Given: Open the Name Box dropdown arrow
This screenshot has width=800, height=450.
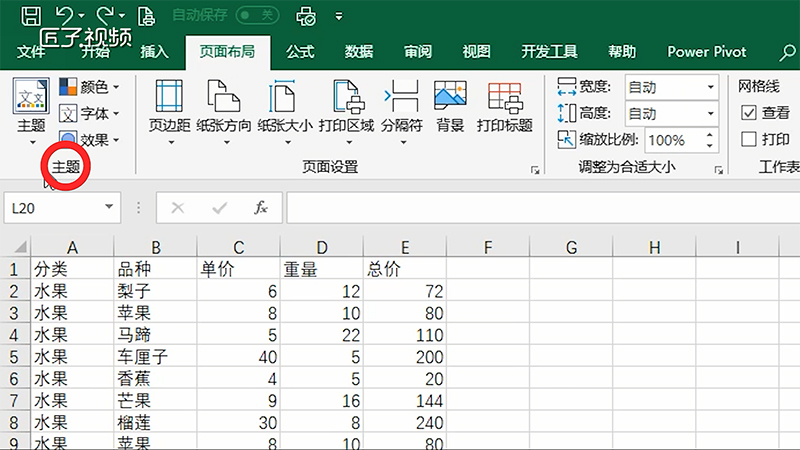Looking at the screenshot, I should pyautogui.click(x=108, y=208).
